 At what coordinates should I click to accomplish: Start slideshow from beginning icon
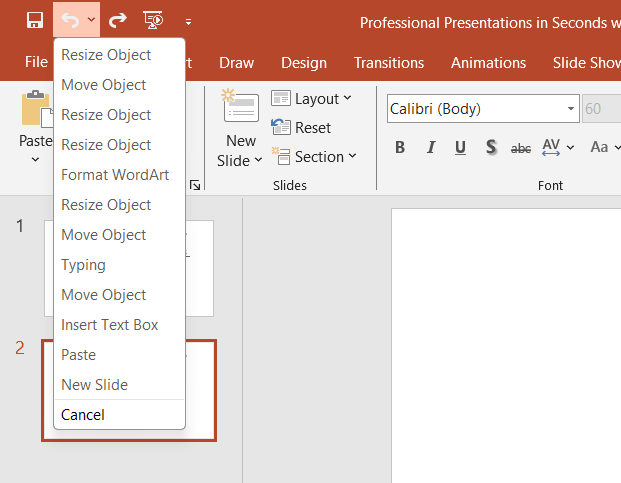click(x=153, y=20)
